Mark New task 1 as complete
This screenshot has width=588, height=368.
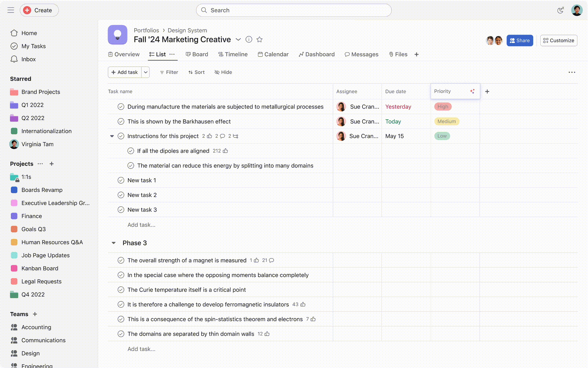coord(121,180)
